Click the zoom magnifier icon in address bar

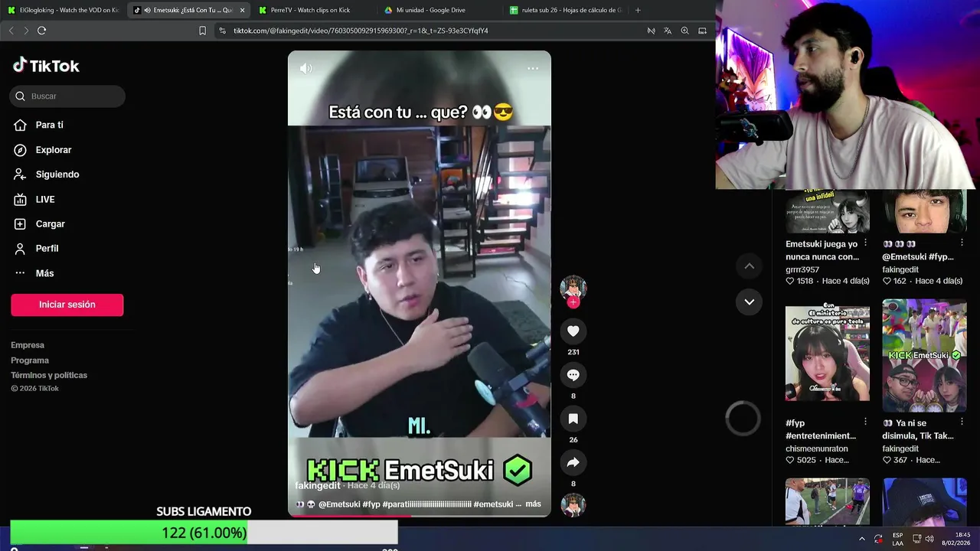684,31
